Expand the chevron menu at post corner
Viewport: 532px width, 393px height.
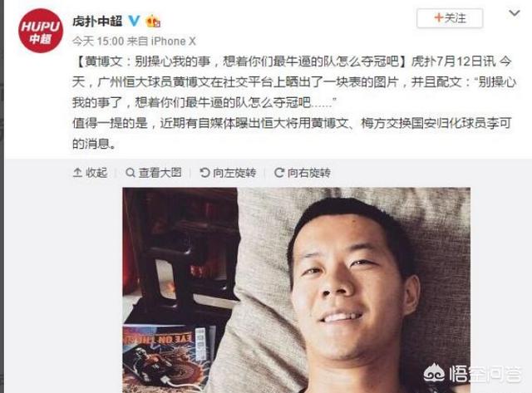coord(515,13)
